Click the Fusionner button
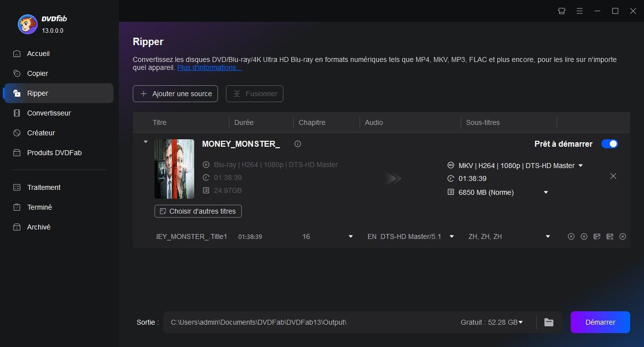 [x=255, y=94]
